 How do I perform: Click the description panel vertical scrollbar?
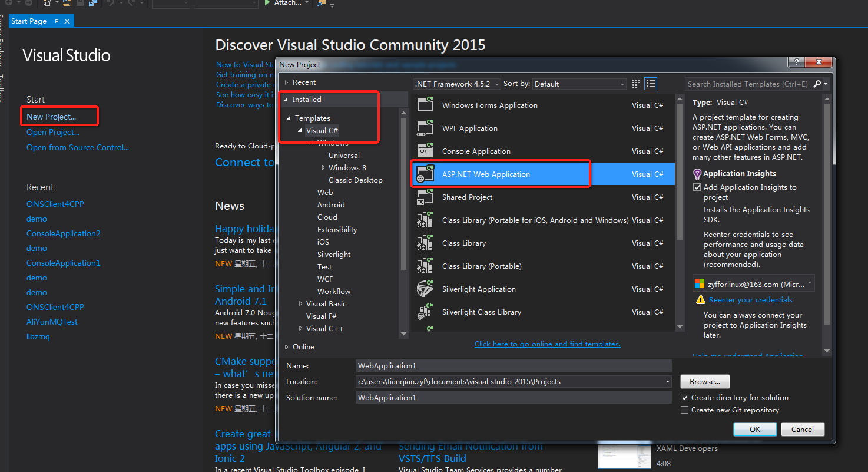click(827, 215)
